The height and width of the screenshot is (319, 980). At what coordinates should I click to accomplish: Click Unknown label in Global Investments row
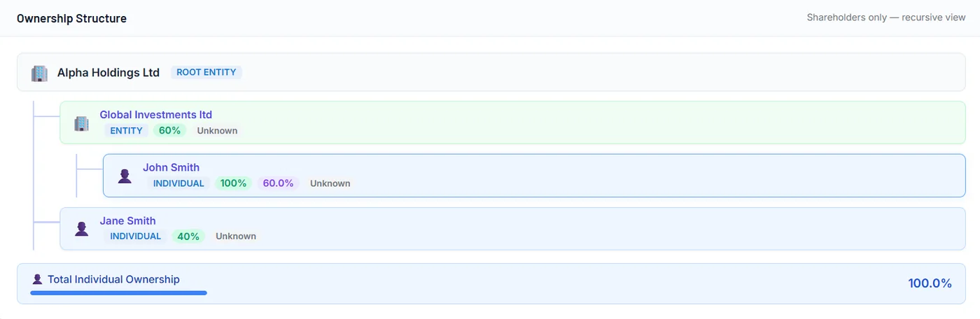(217, 131)
